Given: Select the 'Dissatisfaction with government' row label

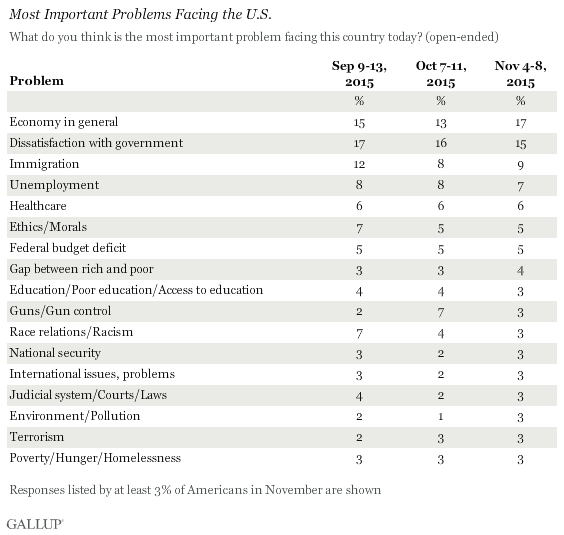Looking at the screenshot, I should (x=96, y=143).
